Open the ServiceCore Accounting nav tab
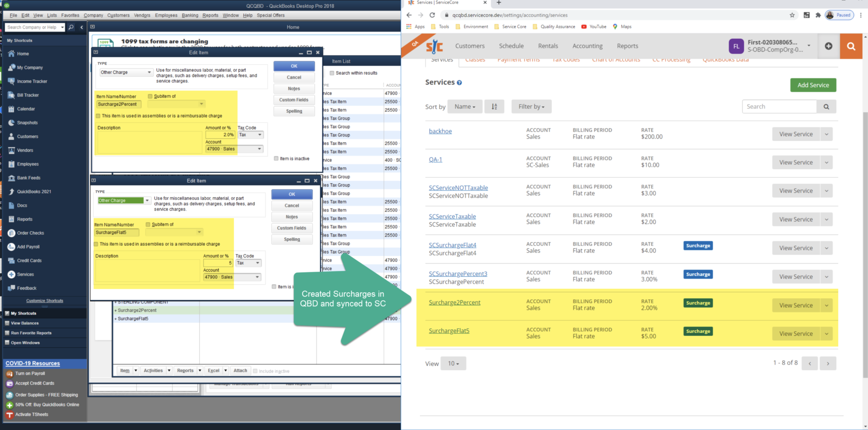 (x=587, y=46)
